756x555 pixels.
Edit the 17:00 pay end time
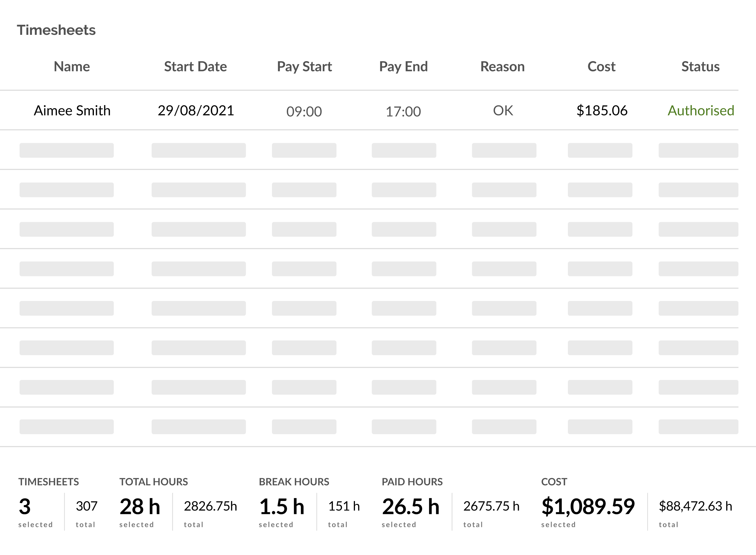tap(403, 112)
